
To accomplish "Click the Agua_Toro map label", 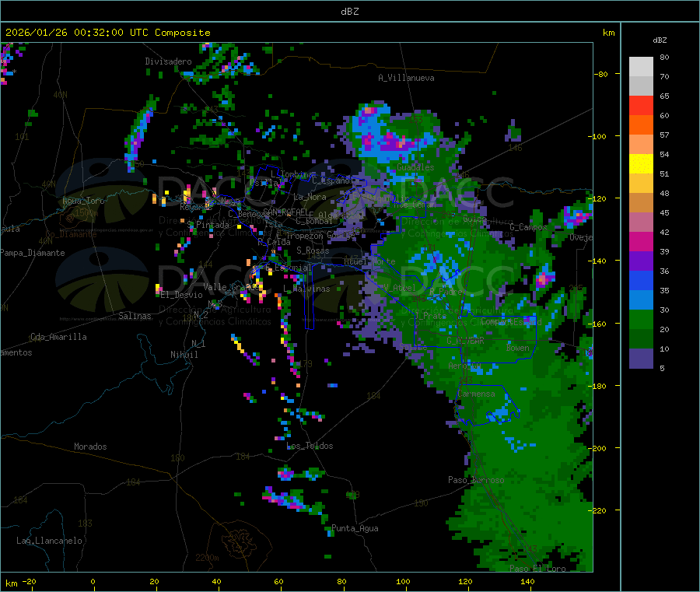I will [83, 201].
